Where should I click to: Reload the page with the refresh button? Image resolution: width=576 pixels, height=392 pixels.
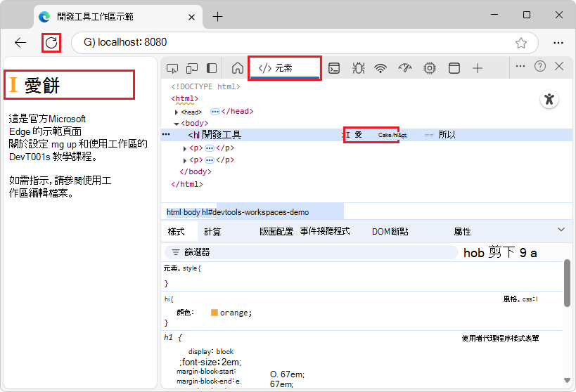coord(51,43)
